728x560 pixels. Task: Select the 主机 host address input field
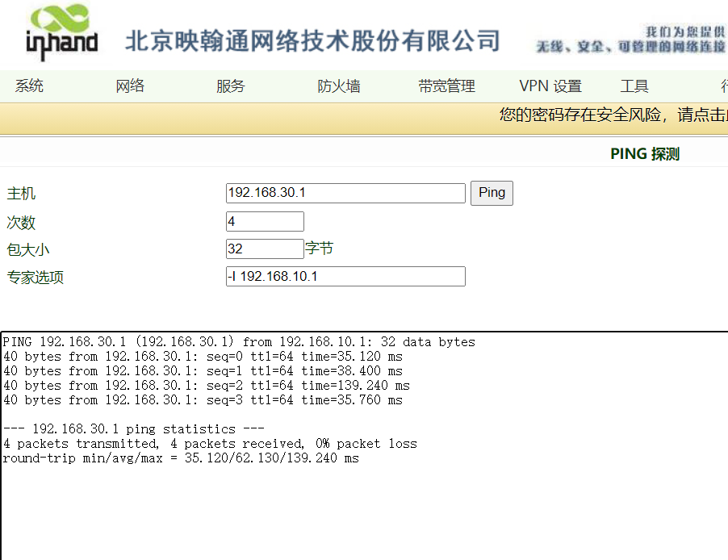pyautogui.click(x=345, y=193)
